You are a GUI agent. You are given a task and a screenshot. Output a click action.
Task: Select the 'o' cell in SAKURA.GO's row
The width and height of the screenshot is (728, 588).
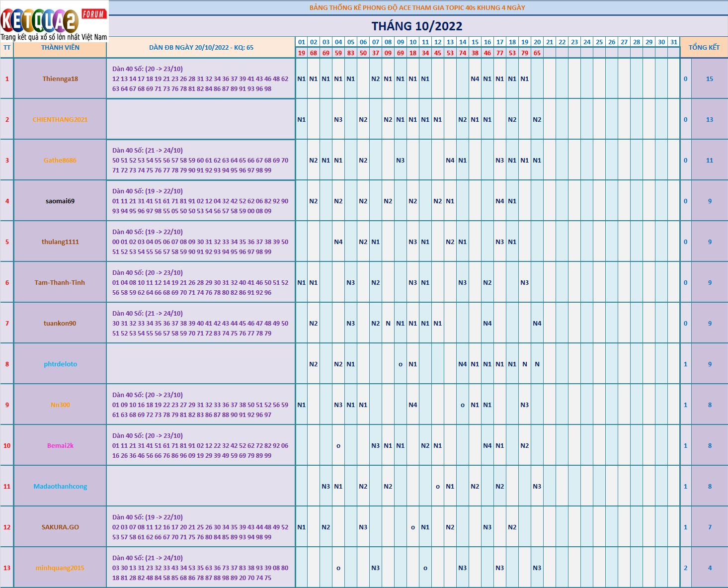coord(413,527)
